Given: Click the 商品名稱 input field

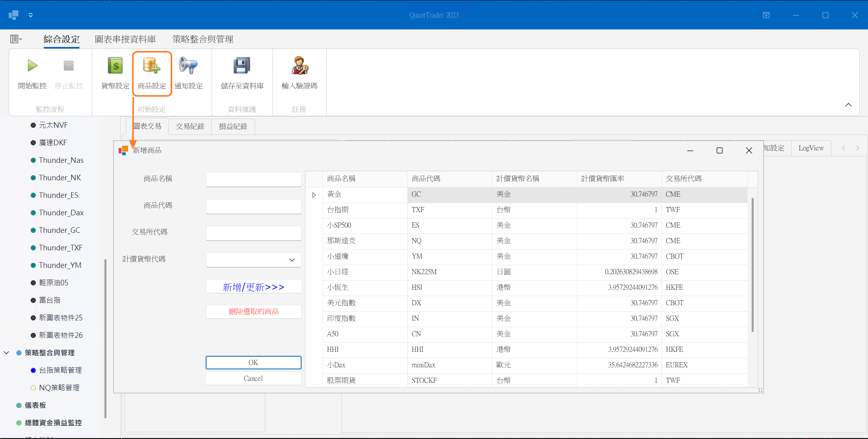Looking at the screenshot, I should tap(253, 180).
